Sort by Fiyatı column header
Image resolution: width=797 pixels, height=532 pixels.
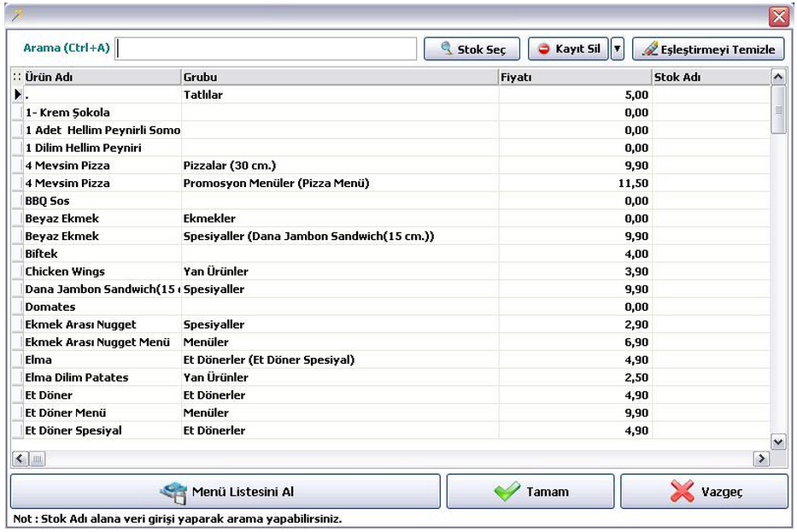coord(576,77)
